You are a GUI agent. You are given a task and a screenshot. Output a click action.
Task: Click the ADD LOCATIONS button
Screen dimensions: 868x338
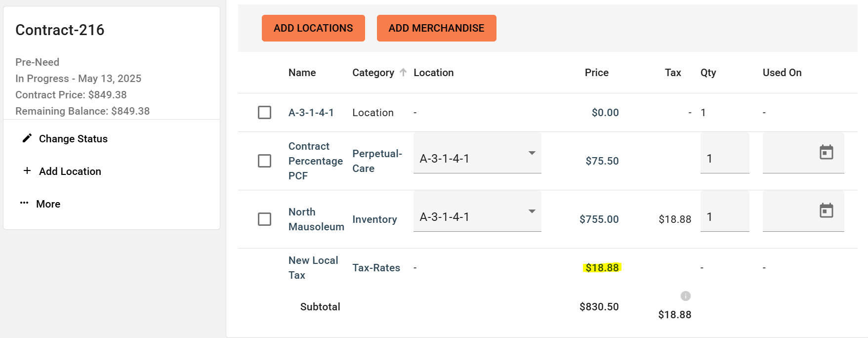pos(313,28)
